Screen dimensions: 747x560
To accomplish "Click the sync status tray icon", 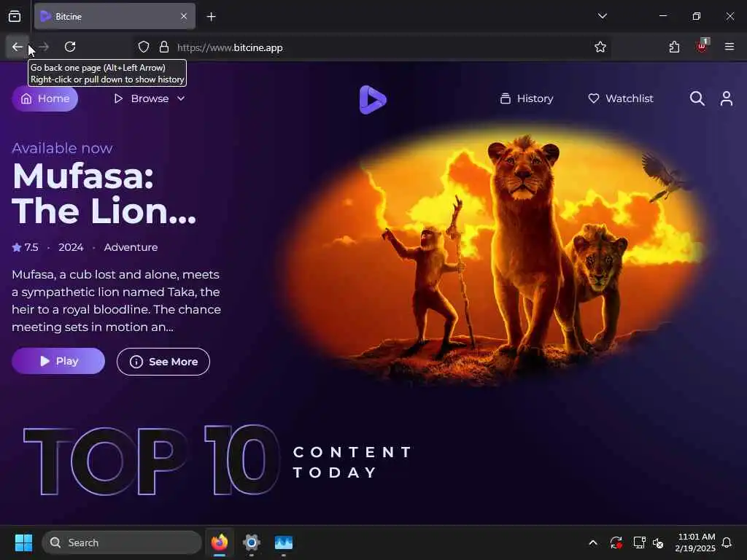I will pyautogui.click(x=616, y=542).
